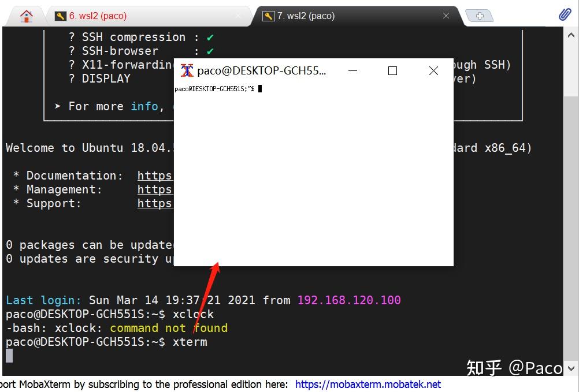Click the paperclip attachments icon
579x392 pixels.
point(565,14)
